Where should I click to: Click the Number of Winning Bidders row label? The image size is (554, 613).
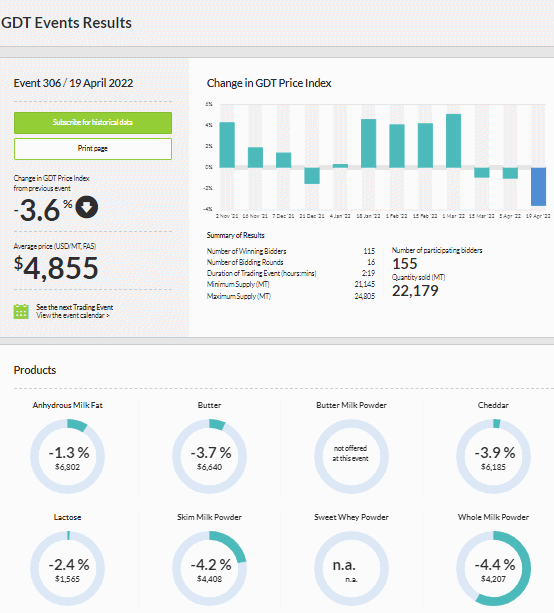(x=246, y=251)
